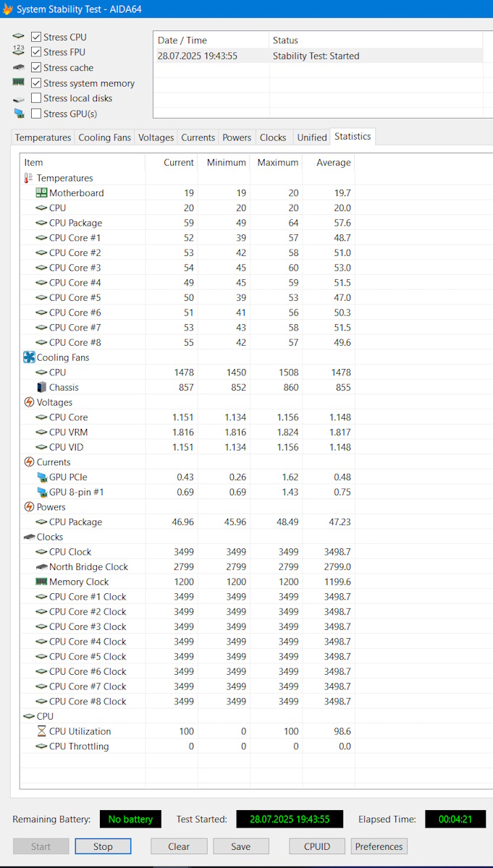The image size is (493, 868).
Task: Click the chip icon beside Stress cache
Action: click(x=19, y=67)
